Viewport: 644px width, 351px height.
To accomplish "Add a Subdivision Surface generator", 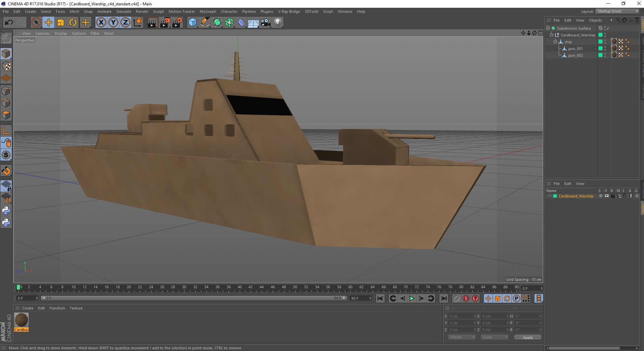I will 217,23.
